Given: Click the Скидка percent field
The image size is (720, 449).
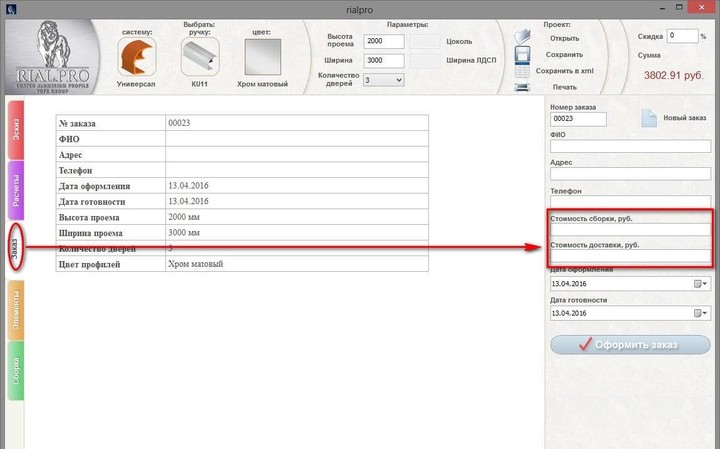Looking at the screenshot, I should 683,35.
